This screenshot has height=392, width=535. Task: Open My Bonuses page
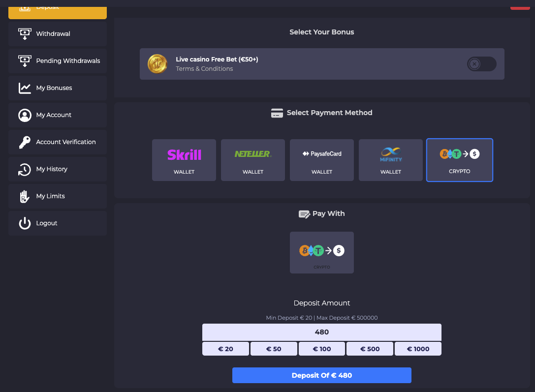[x=58, y=88]
